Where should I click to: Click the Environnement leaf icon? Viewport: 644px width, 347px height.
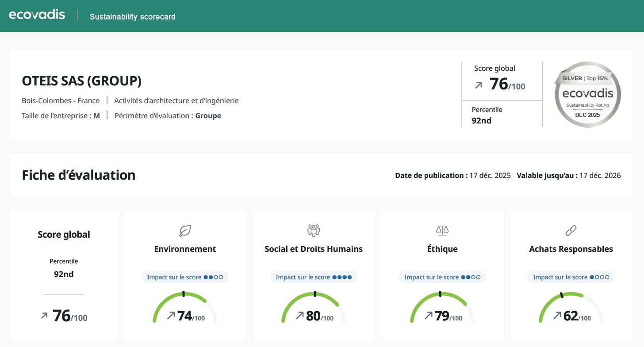(x=185, y=231)
